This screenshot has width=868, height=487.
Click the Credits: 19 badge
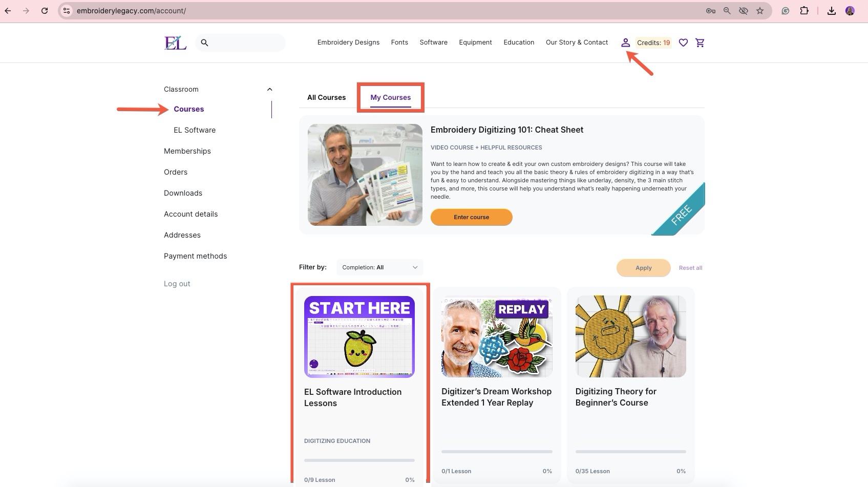pyautogui.click(x=653, y=43)
